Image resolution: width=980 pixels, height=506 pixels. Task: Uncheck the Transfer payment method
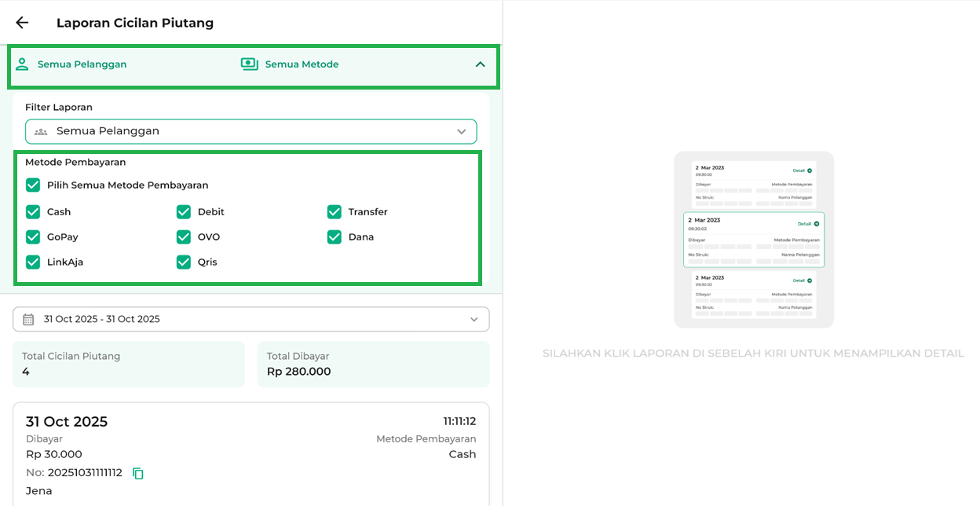pos(335,212)
